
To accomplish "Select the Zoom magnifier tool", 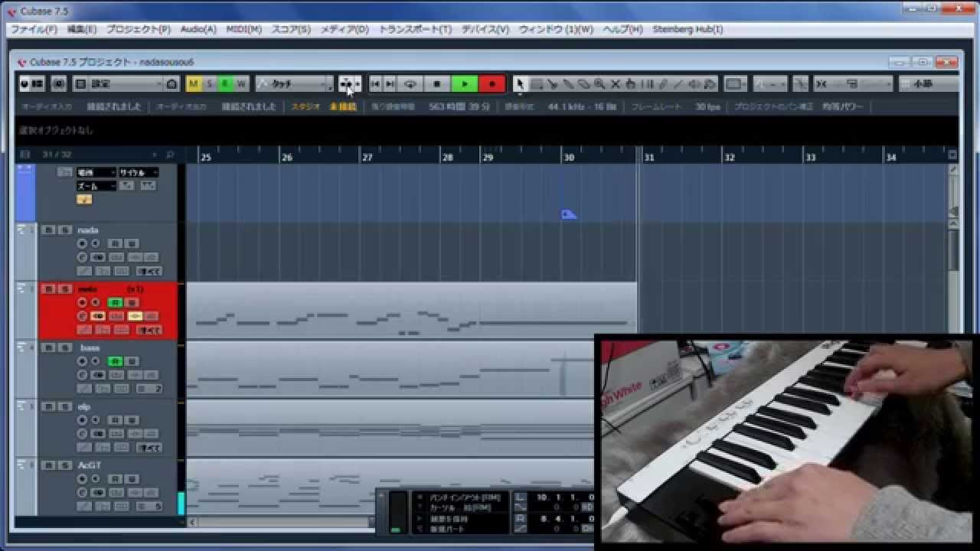I will point(599,84).
